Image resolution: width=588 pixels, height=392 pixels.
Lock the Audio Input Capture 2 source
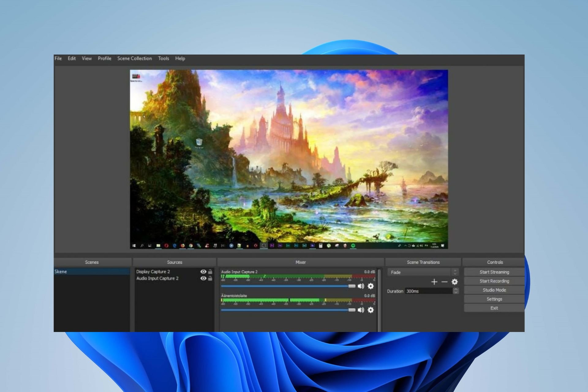pos(210,278)
